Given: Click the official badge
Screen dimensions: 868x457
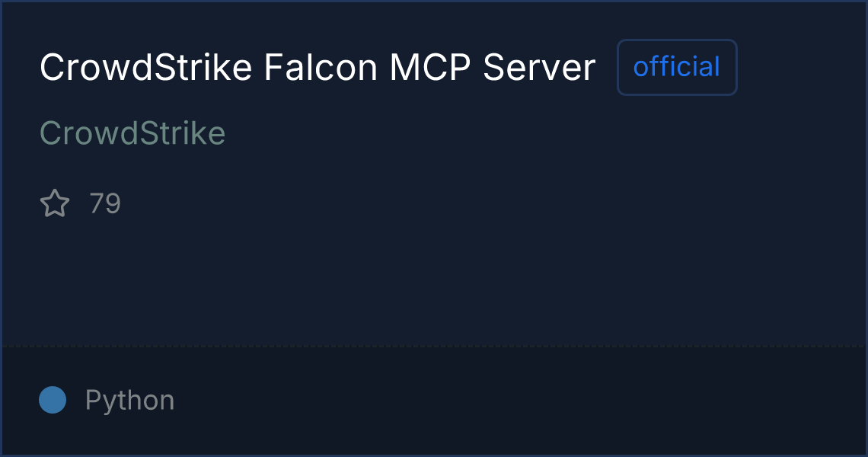Looking at the screenshot, I should pyautogui.click(x=676, y=67).
